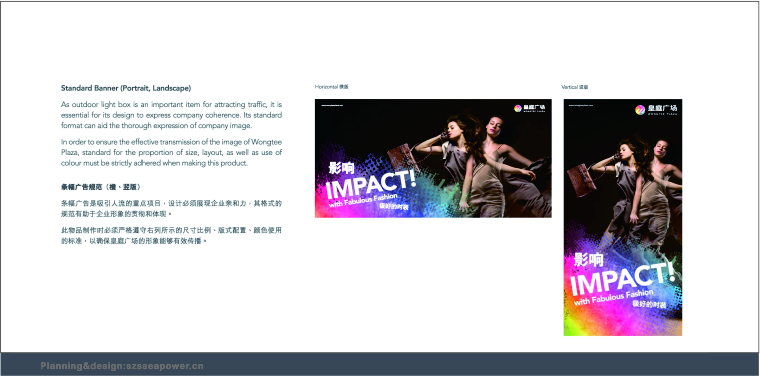
Task: Click the Wongtee Plaza logo in vertical banner
Action: click(x=656, y=110)
